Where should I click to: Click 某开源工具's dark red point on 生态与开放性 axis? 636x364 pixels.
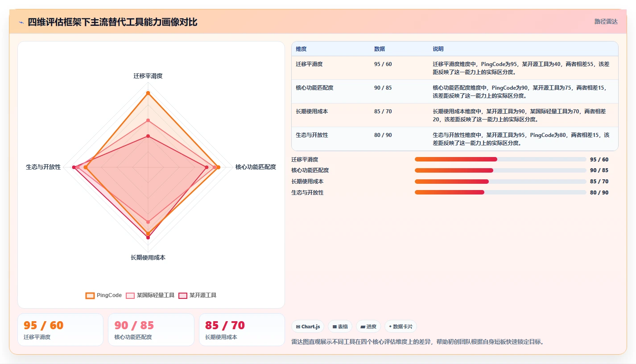pyautogui.click(x=74, y=167)
